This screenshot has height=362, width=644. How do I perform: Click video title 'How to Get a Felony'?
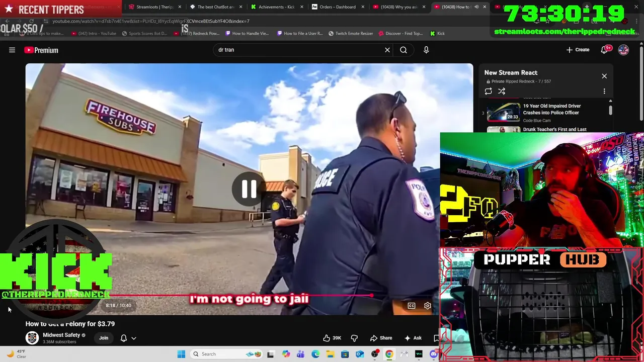(x=70, y=324)
